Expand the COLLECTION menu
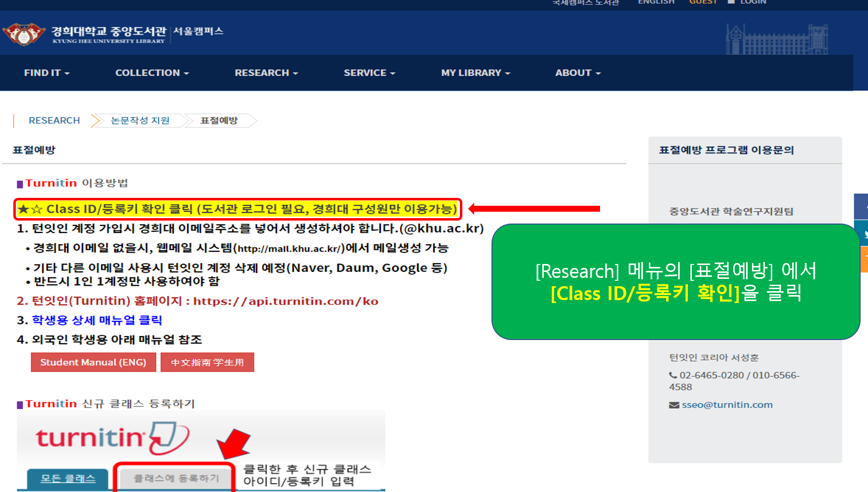 click(152, 73)
